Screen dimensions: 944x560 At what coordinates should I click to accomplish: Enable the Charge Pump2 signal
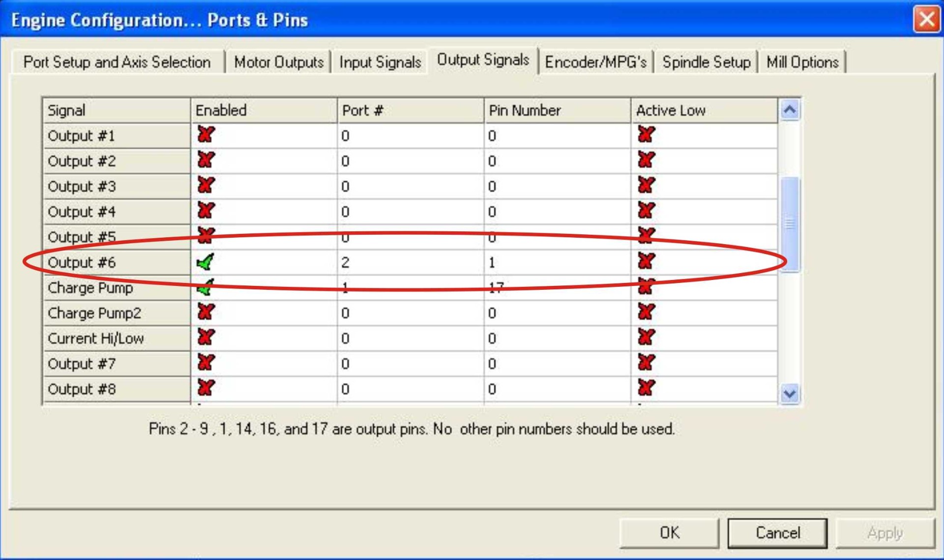[x=205, y=313]
